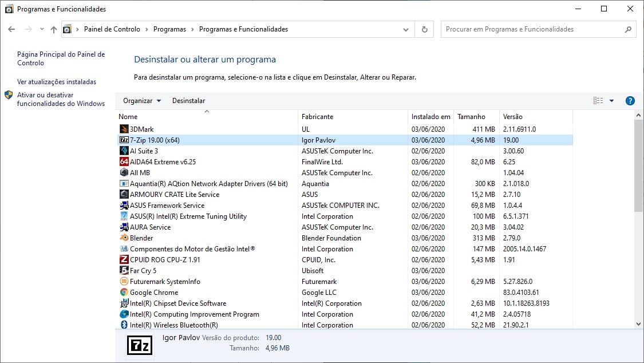
Task: Navigate to Programas breadcrumb
Action: 169,29
